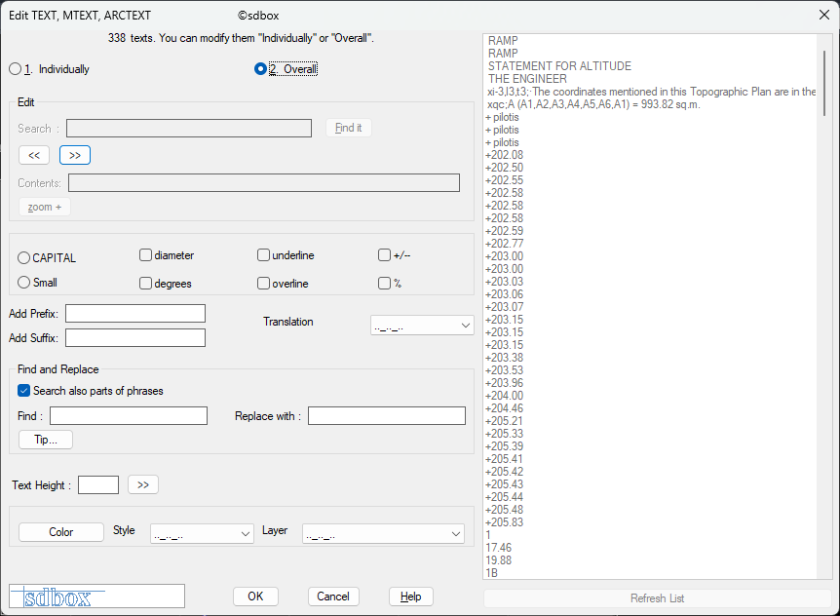Confirm with the OK button
The image size is (840, 616).
[x=255, y=597]
